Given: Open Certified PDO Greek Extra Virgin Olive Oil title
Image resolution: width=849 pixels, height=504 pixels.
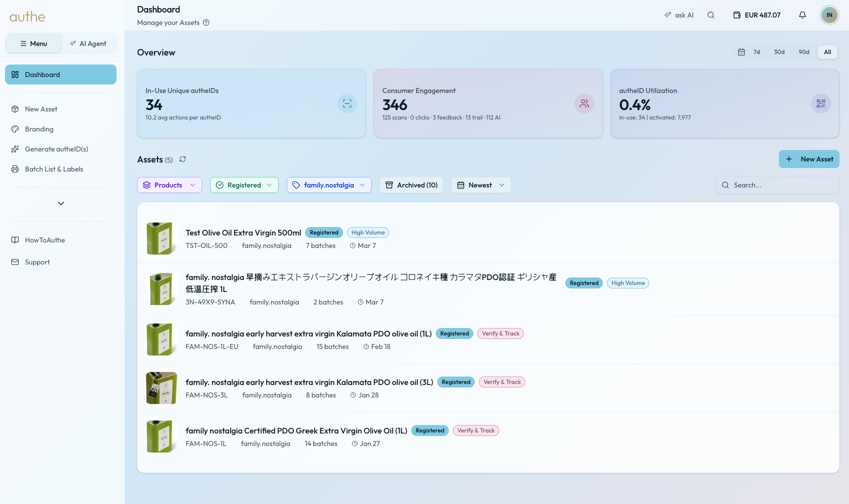Looking at the screenshot, I should [296, 430].
